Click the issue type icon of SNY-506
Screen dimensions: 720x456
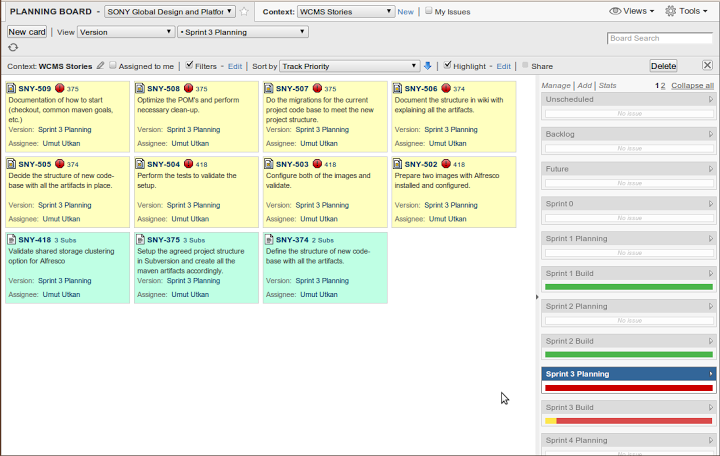point(398,88)
